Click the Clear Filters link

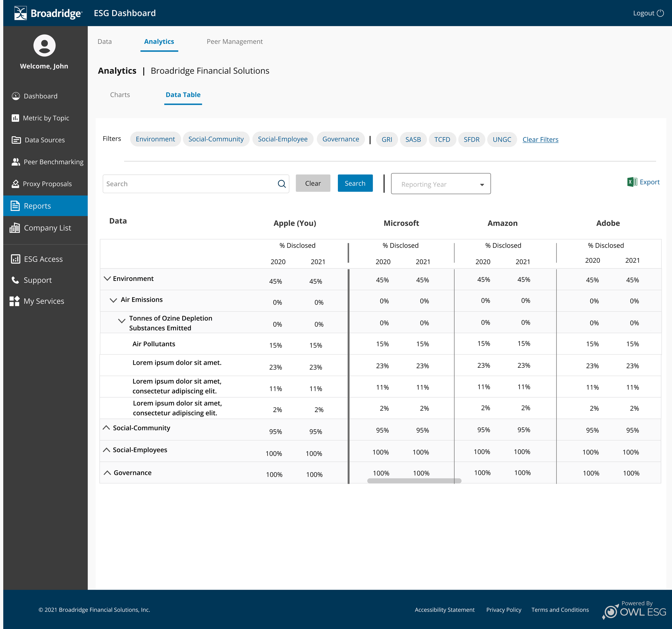[x=540, y=140]
